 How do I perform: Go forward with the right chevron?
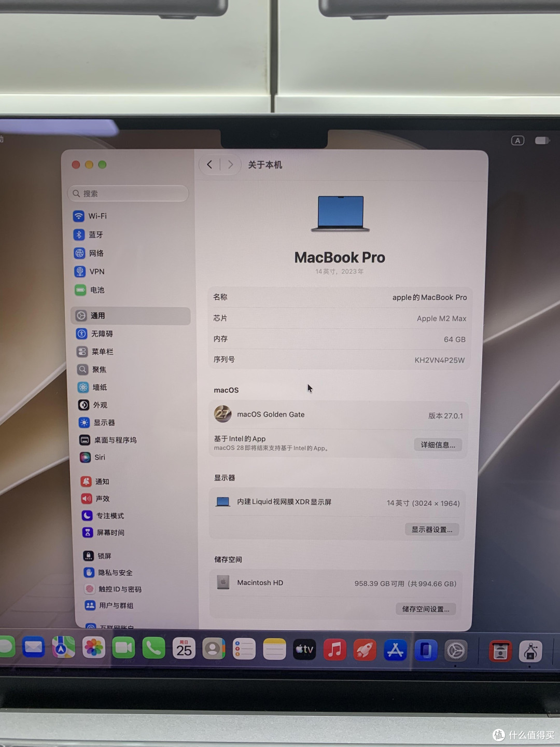[230, 165]
